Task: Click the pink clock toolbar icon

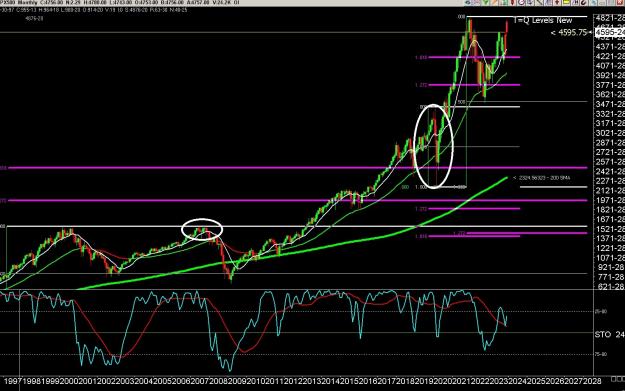Action: click(521, 2)
